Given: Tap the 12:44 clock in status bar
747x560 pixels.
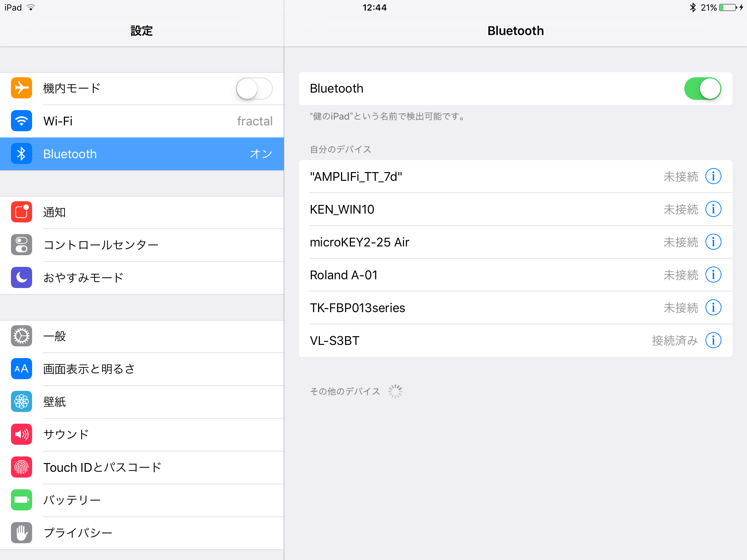Looking at the screenshot, I should (x=375, y=8).
